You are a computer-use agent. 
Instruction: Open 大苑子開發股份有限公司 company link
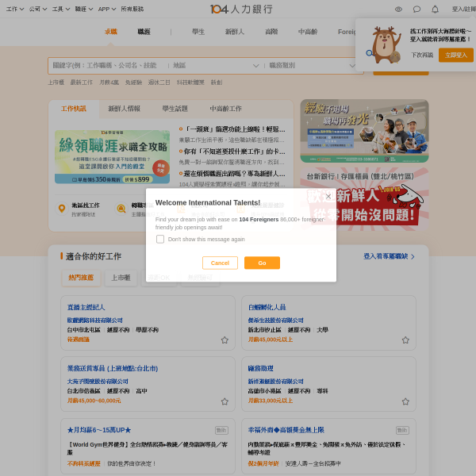(x=98, y=382)
